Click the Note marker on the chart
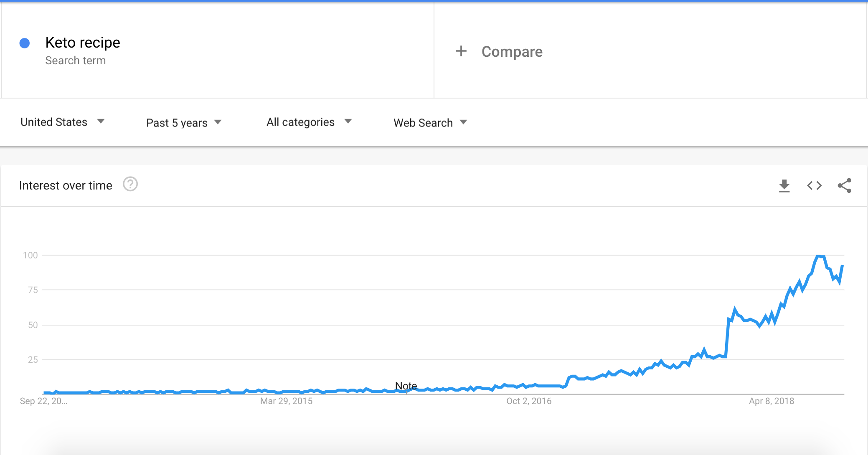 click(406, 386)
